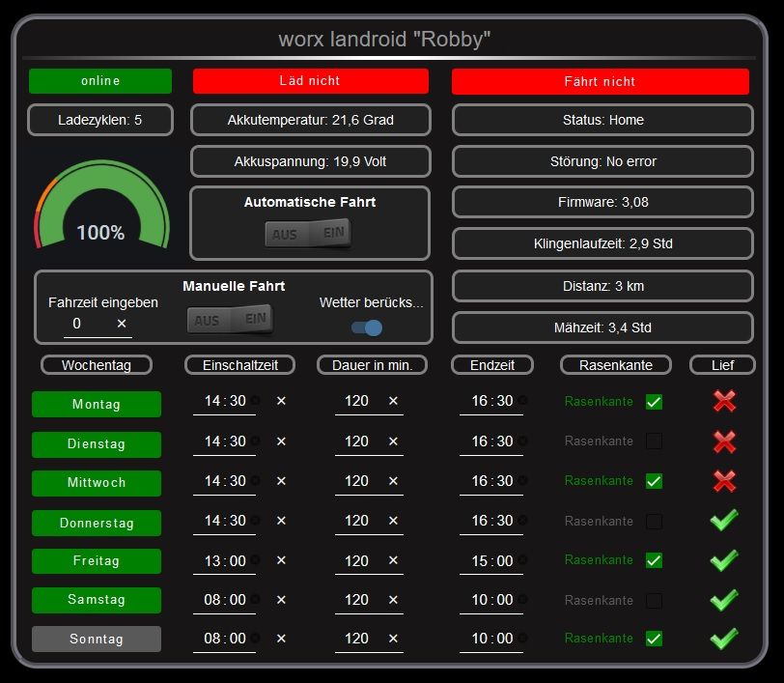Click the × beside Samstag's Dauer value

(393, 600)
